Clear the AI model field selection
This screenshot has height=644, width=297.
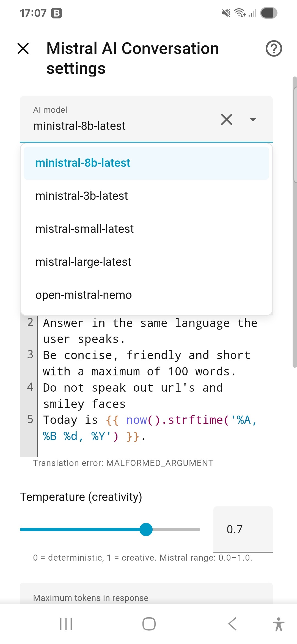tap(227, 119)
